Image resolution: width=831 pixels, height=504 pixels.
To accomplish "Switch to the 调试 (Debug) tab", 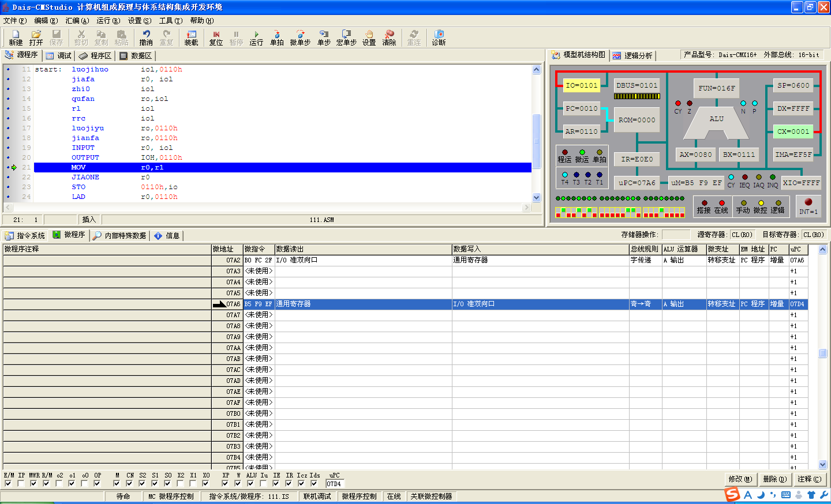I will 59,56.
